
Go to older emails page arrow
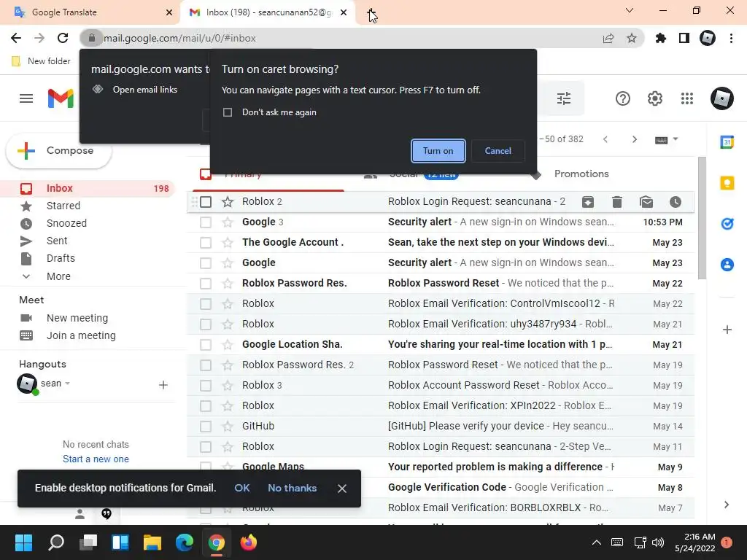pyautogui.click(x=634, y=139)
